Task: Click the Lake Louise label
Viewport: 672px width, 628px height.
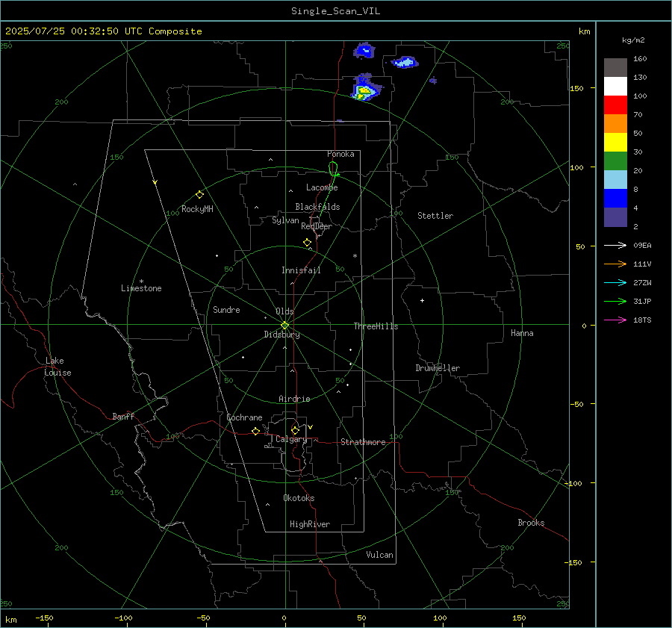Action: coord(57,367)
